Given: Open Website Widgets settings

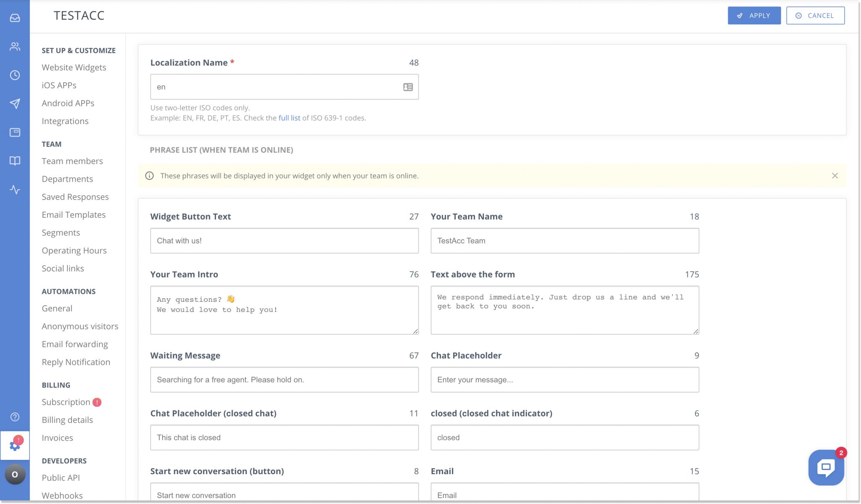Looking at the screenshot, I should 74,67.
